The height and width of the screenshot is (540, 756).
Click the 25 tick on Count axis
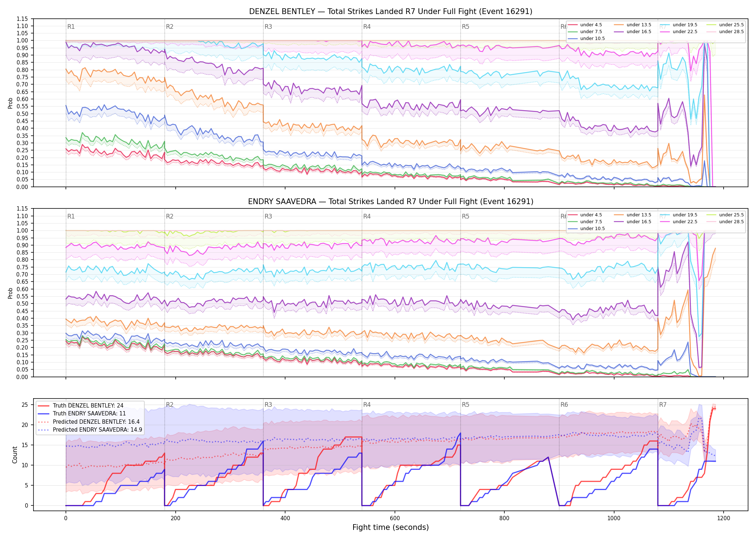[x=25, y=405]
